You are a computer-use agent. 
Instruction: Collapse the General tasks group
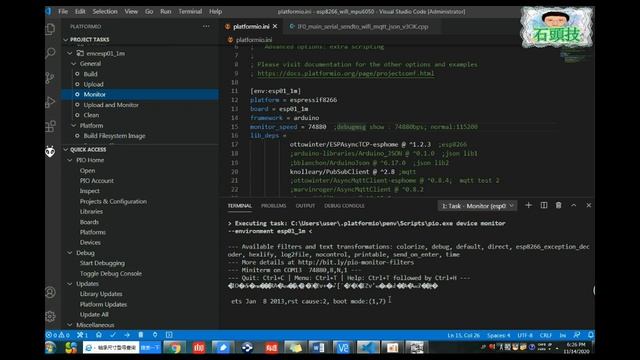coord(74,64)
